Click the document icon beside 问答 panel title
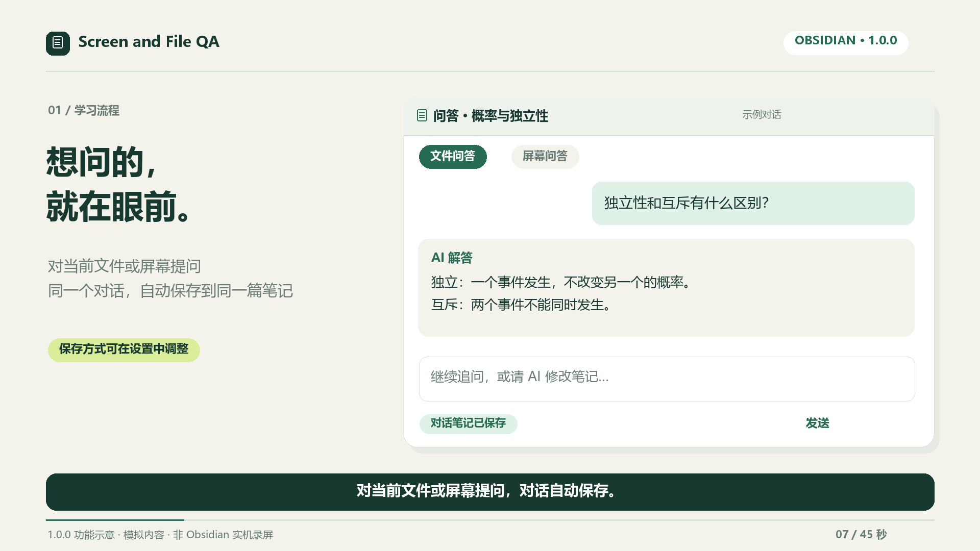980x551 pixels. (422, 115)
